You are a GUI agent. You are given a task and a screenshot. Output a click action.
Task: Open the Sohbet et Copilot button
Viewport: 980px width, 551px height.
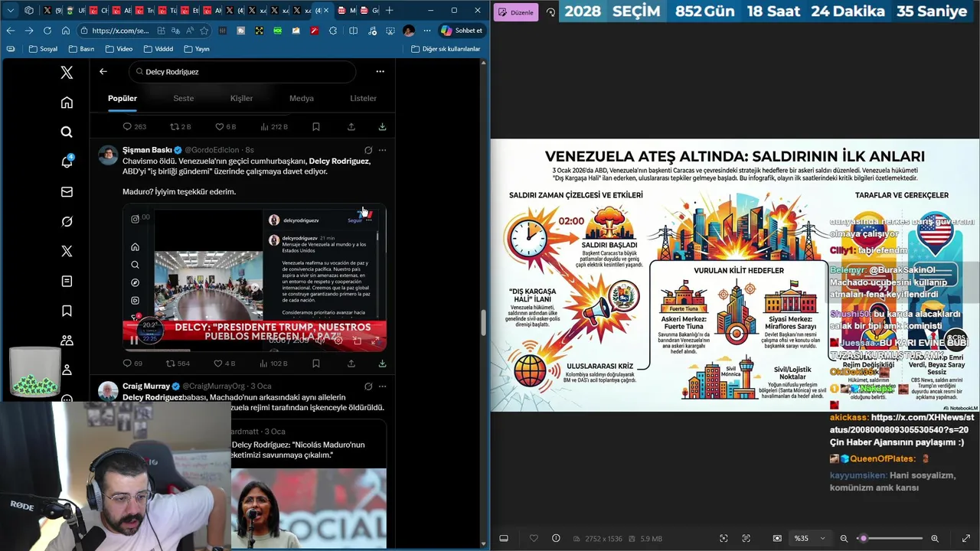coord(462,31)
